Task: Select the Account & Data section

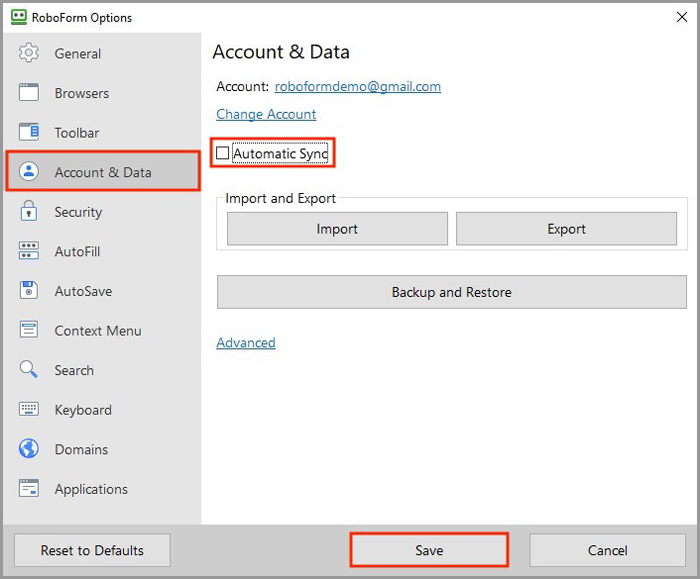Action: pos(103,171)
